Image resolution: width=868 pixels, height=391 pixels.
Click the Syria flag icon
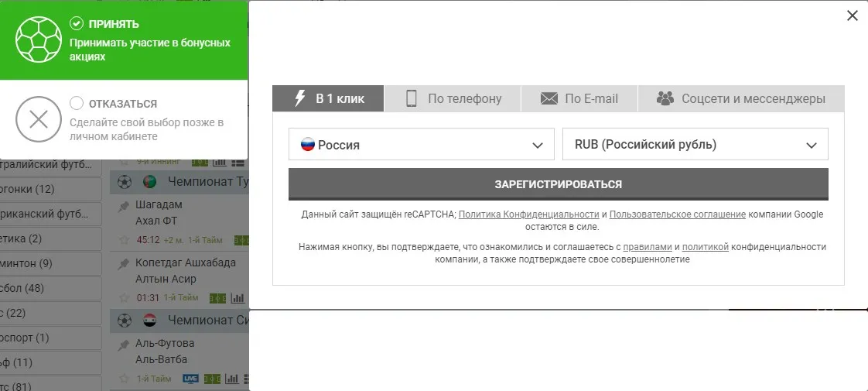coord(149,320)
